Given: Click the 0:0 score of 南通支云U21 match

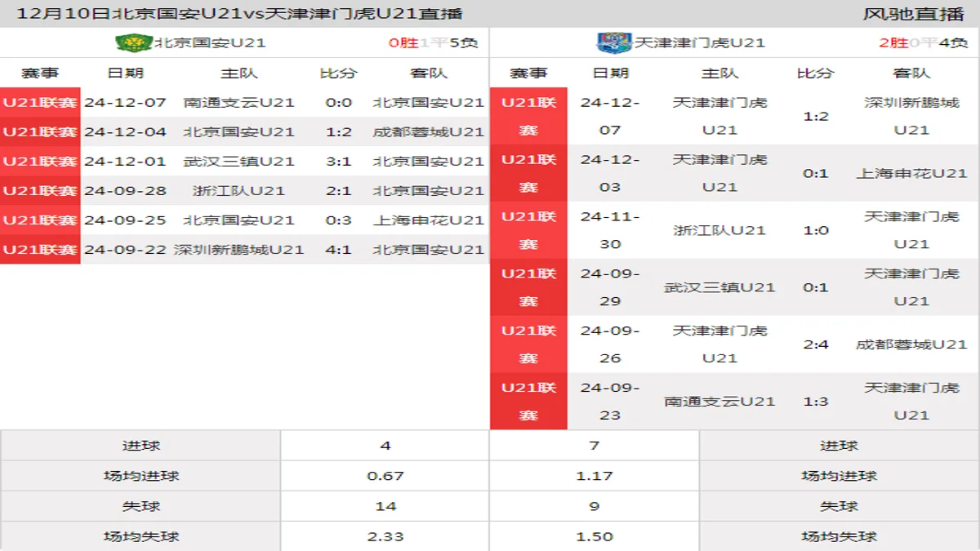Looking at the screenshot, I should (x=338, y=102).
